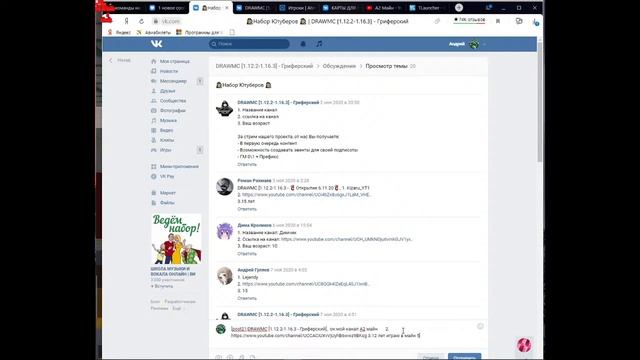The height and width of the screenshot is (360, 640).
Task: Click the Отмена cancel button
Action: click(x=431, y=357)
